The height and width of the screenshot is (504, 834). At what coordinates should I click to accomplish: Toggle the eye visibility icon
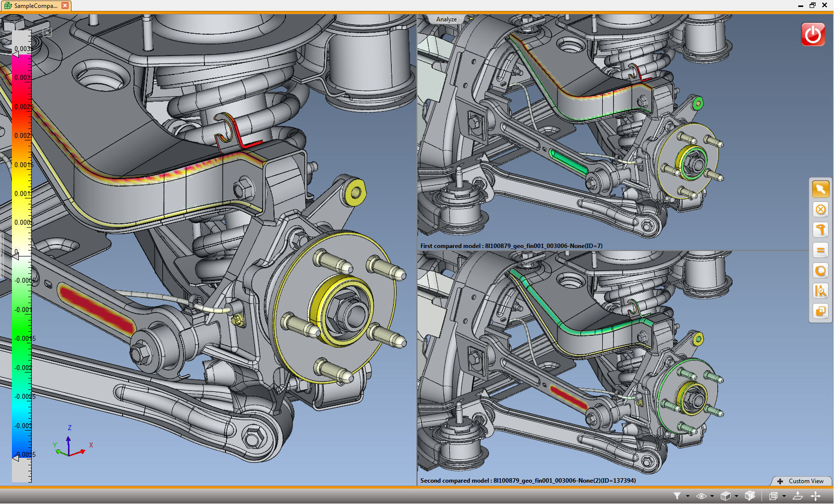click(701, 496)
